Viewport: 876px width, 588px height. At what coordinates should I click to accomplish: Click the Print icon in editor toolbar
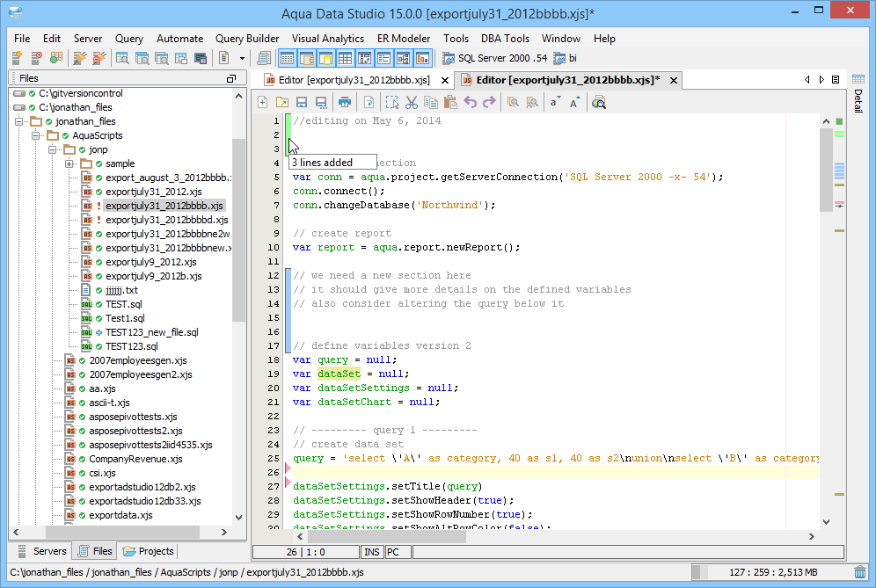click(345, 102)
